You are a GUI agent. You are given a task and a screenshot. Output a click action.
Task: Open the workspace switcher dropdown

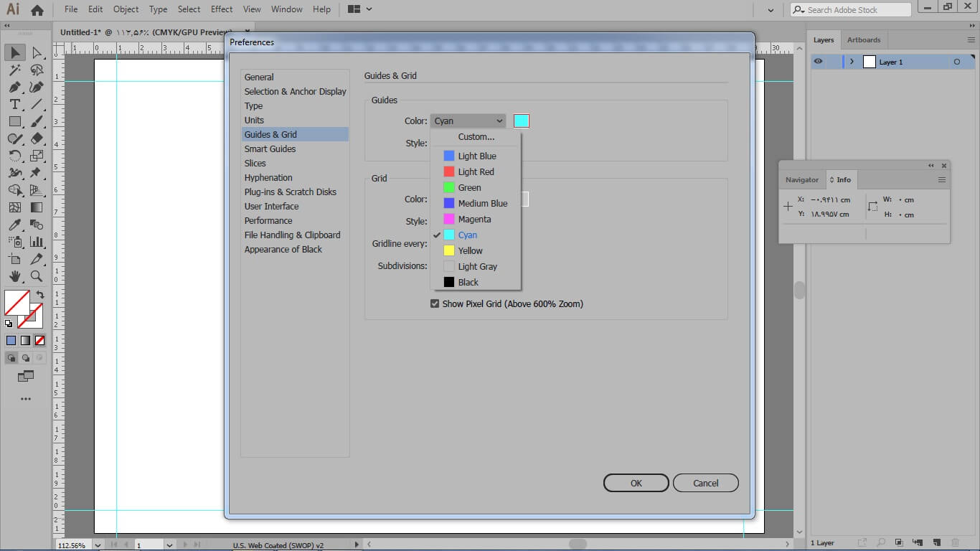click(360, 9)
